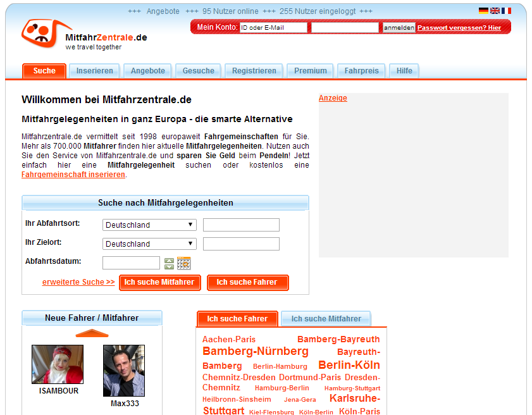
Task: Open the Fahrpreis tab
Action: pos(361,71)
